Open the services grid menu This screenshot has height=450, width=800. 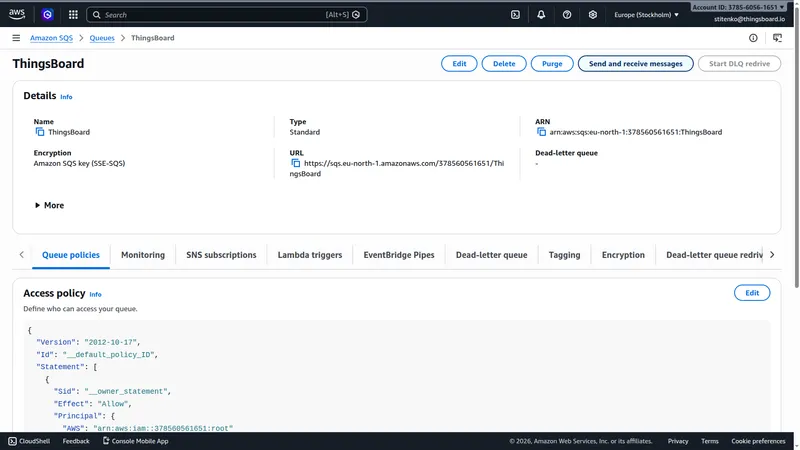(73, 15)
